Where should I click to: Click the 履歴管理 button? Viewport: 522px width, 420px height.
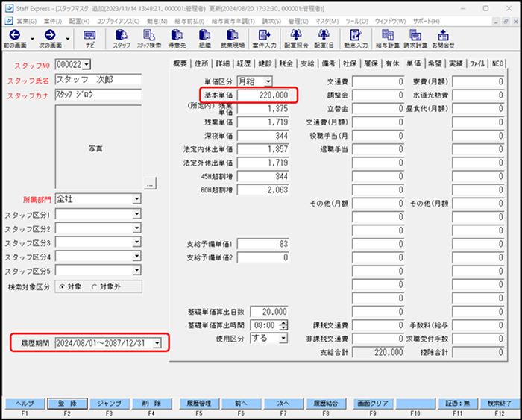(198, 403)
